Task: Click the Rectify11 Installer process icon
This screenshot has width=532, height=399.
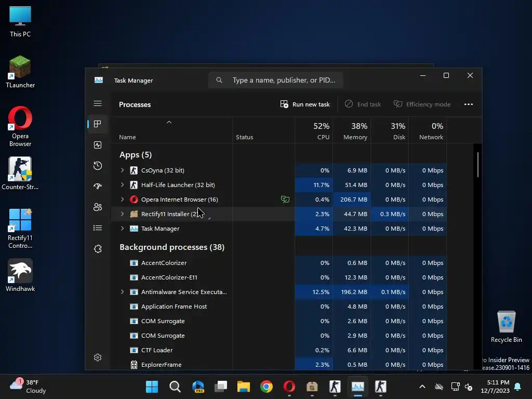Action: 134,214
